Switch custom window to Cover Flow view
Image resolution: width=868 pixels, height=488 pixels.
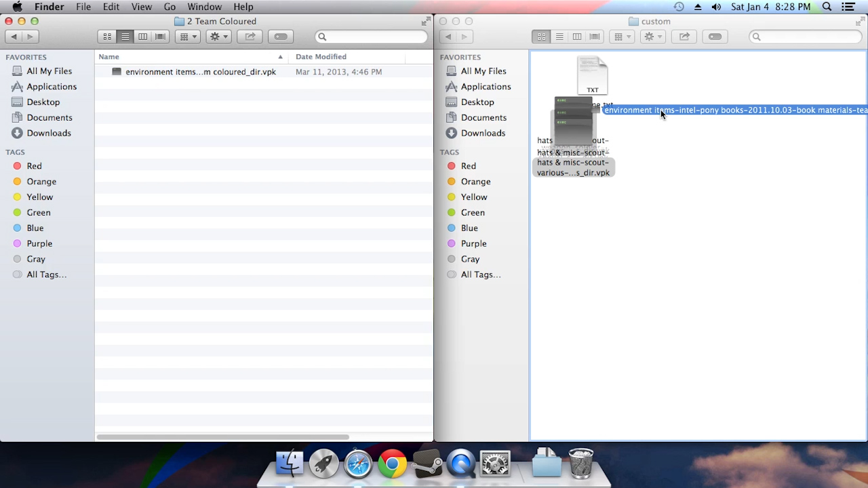[595, 37]
